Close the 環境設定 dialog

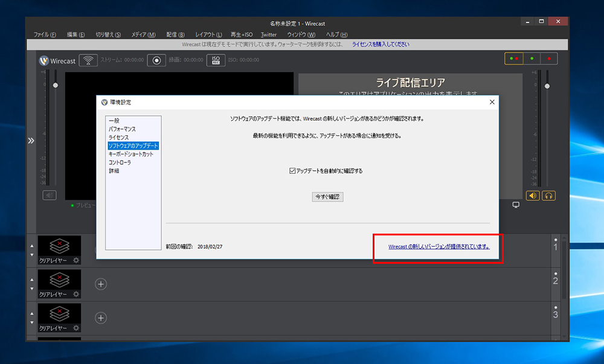click(x=492, y=102)
